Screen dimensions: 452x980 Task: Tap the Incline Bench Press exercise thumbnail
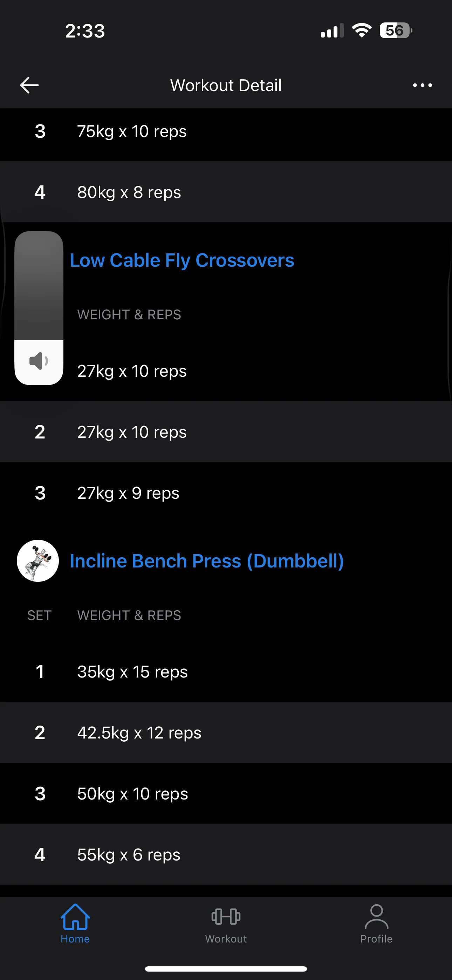point(38,561)
